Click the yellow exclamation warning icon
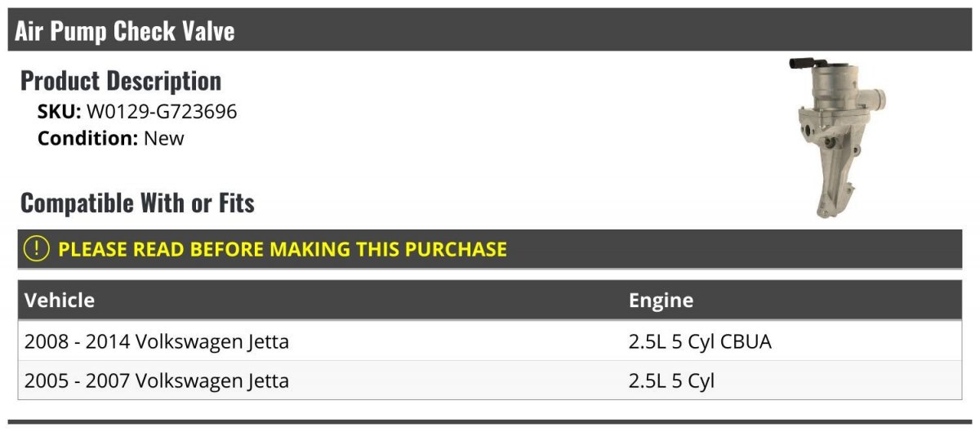Viewport: 980px width, 432px height. click(37, 249)
